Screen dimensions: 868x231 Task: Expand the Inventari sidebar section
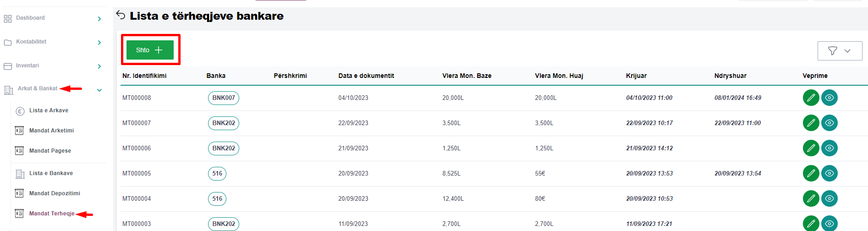(x=99, y=66)
